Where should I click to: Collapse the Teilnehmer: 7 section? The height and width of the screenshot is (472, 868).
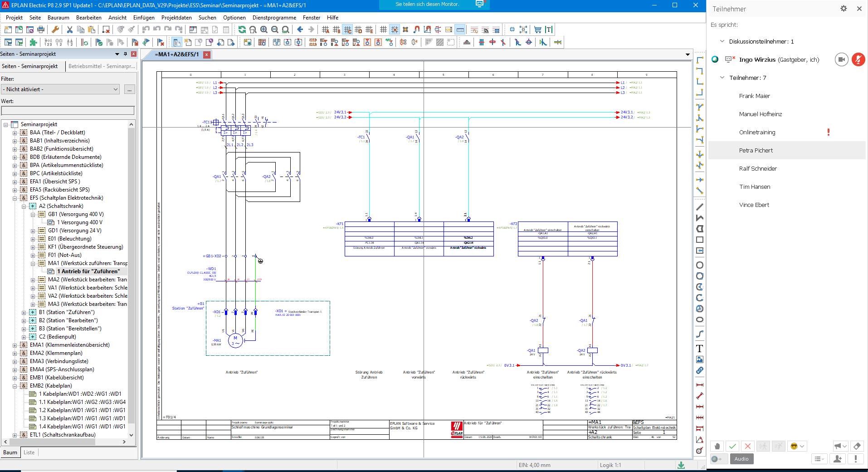pos(722,78)
